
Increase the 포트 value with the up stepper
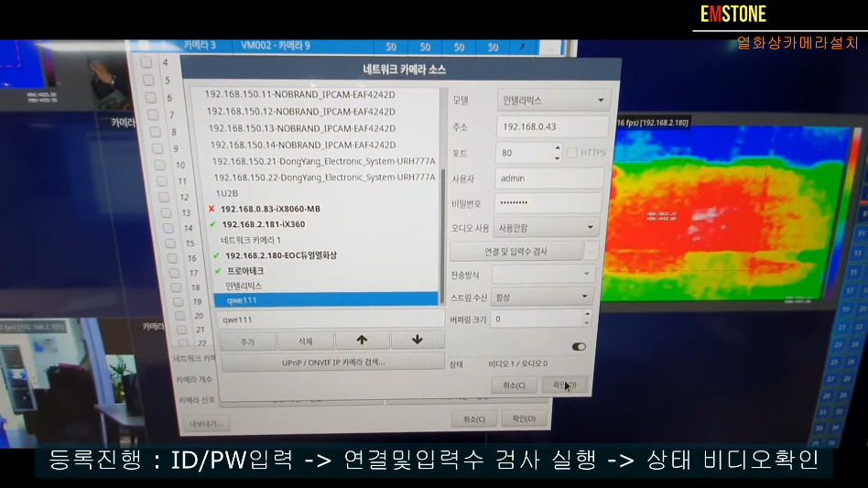(558, 147)
